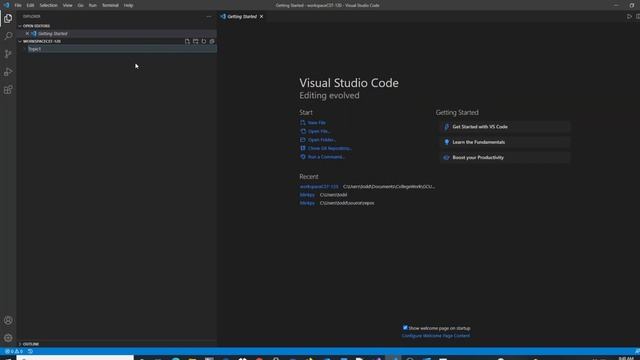Open the first recent workspace link

coord(319,187)
